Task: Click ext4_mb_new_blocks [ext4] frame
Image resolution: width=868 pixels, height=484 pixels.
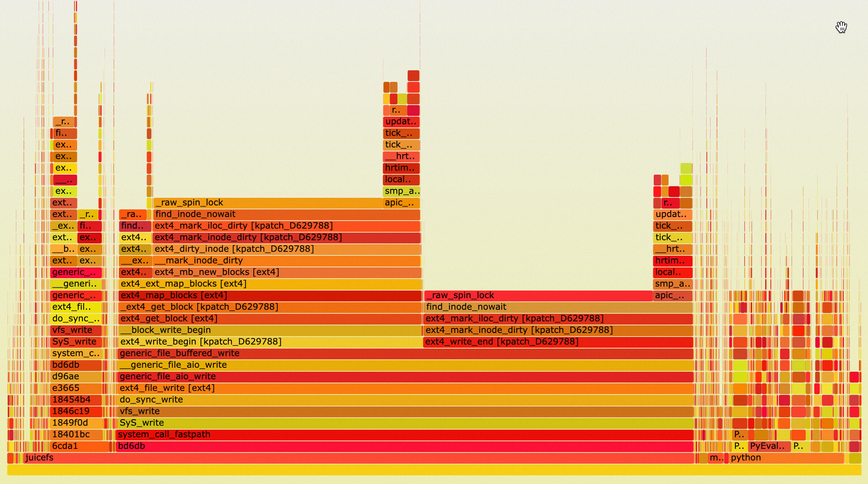Action: click(287, 272)
